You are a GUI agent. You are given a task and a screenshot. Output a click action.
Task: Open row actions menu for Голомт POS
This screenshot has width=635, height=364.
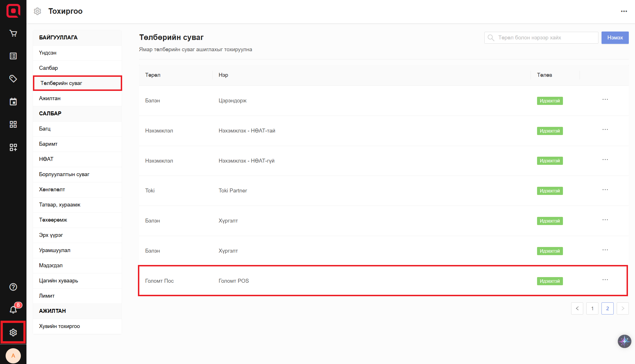pyautogui.click(x=605, y=280)
